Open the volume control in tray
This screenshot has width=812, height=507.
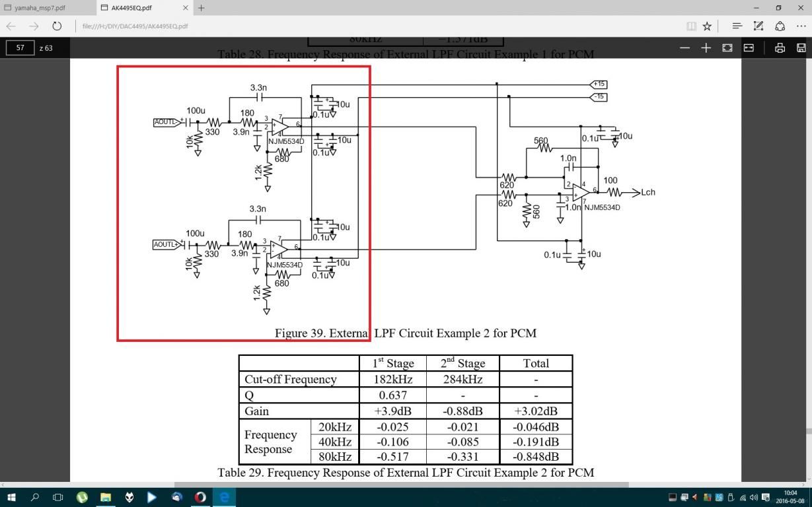[753, 497]
